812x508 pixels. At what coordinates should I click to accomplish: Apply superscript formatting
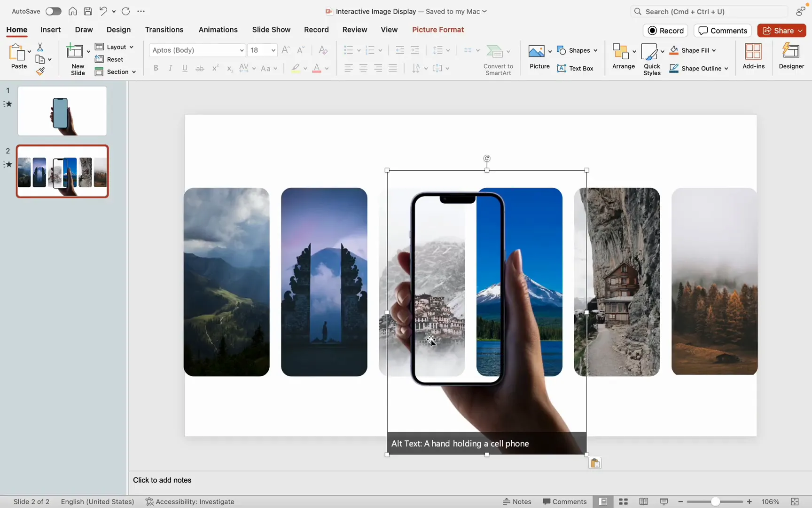215,69
